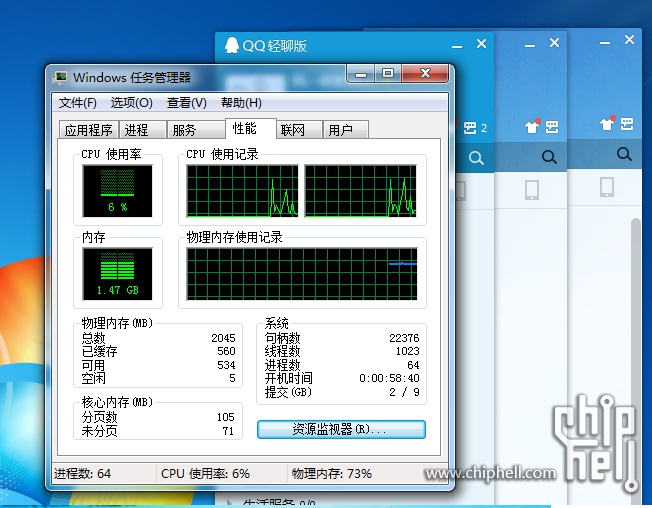Click the rightmost QQ window's search magnifier
The image size is (652, 508).
tap(624, 154)
